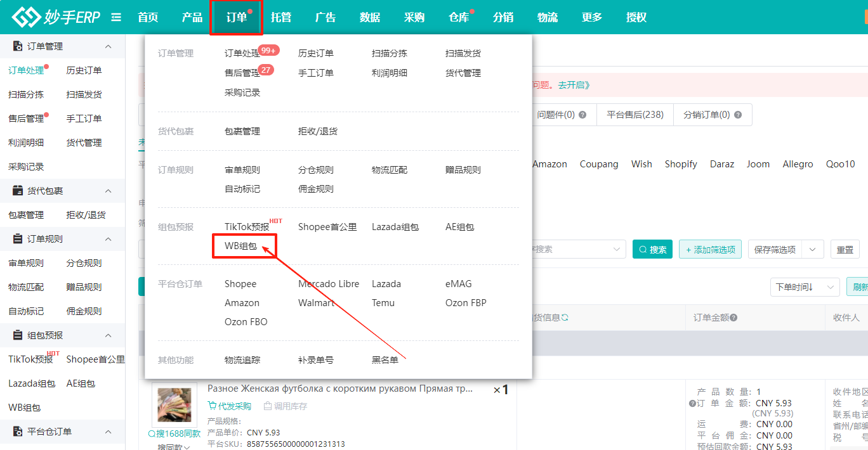The image size is (868, 450).
Task: Open 自动标记 in the left sidebar
Action: (26, 311)
